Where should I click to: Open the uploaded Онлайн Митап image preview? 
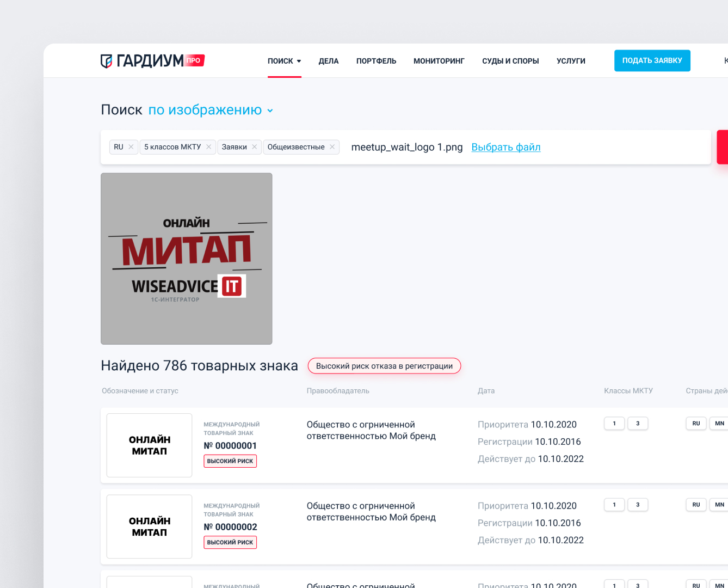(x=186, y=259)
